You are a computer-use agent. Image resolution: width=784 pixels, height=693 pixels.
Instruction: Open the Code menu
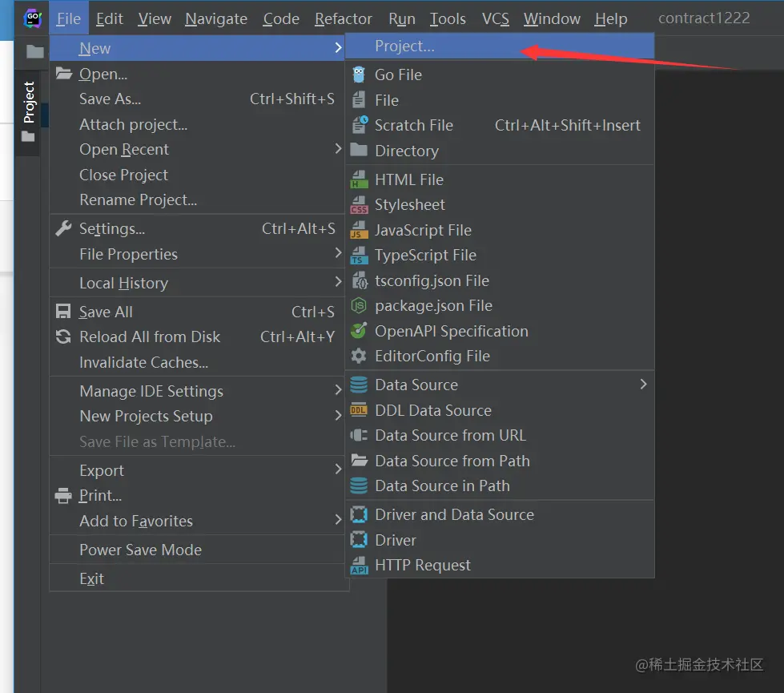coord(281,18)
